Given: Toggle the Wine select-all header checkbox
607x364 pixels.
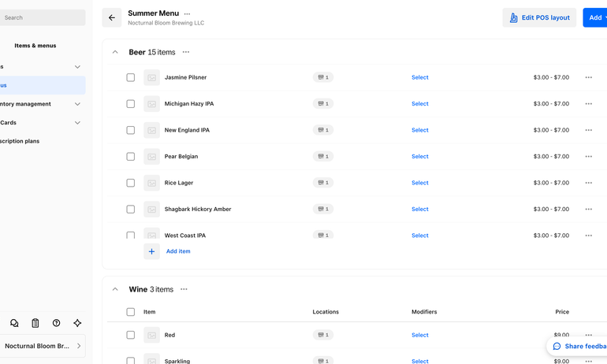Looking at the screenshot, I should (x=131, y=312).
